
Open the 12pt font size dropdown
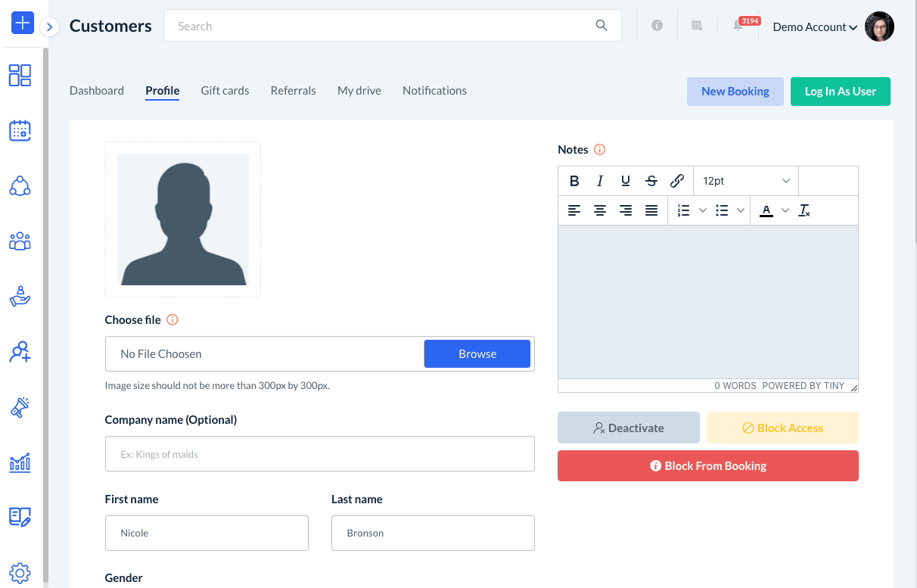(x=746, y=181)
